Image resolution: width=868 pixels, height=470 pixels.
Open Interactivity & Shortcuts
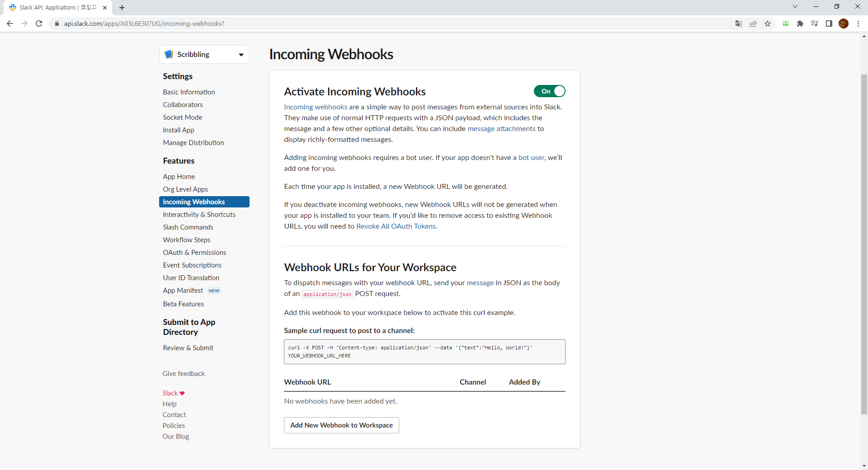199,214
